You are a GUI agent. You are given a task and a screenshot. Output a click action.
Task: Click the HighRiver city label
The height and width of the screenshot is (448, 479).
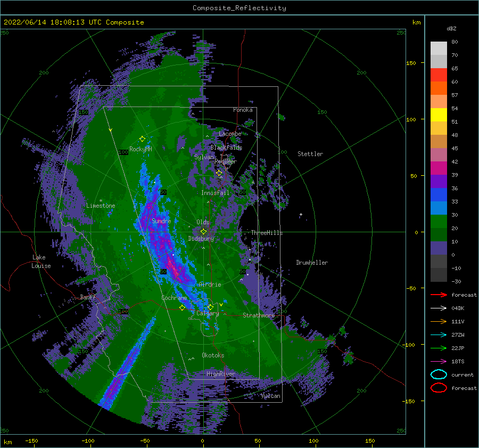click(x=220, y=374)
